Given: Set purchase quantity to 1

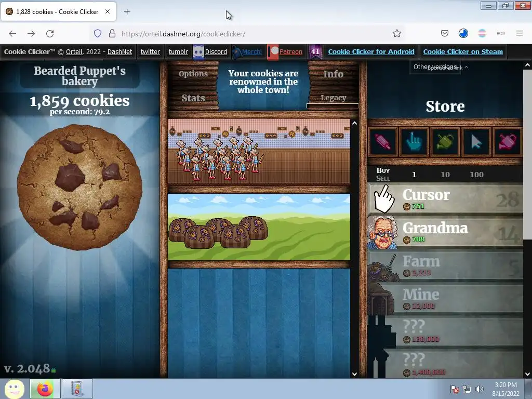Looking at the screenshot, I should pos(414,175).
